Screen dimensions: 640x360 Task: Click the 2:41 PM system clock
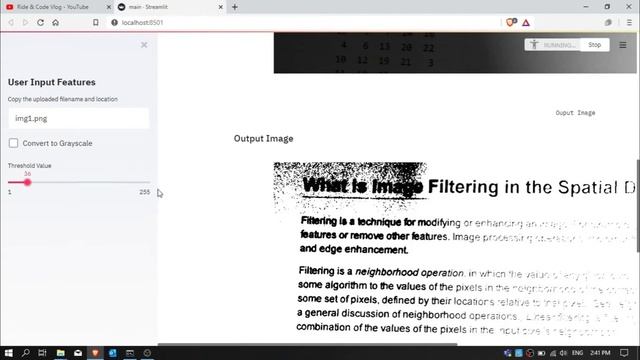click(x=600, y=353)
